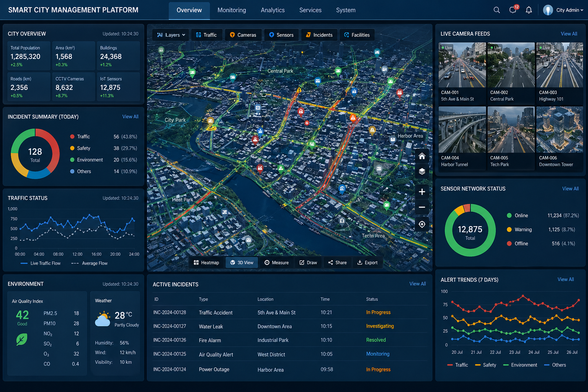Open search from the top bar
Screen dimensions: 588x392
[497, 10]
